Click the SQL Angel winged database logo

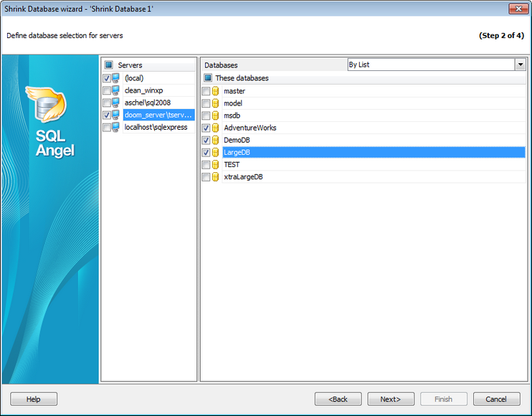coord(47,104)
